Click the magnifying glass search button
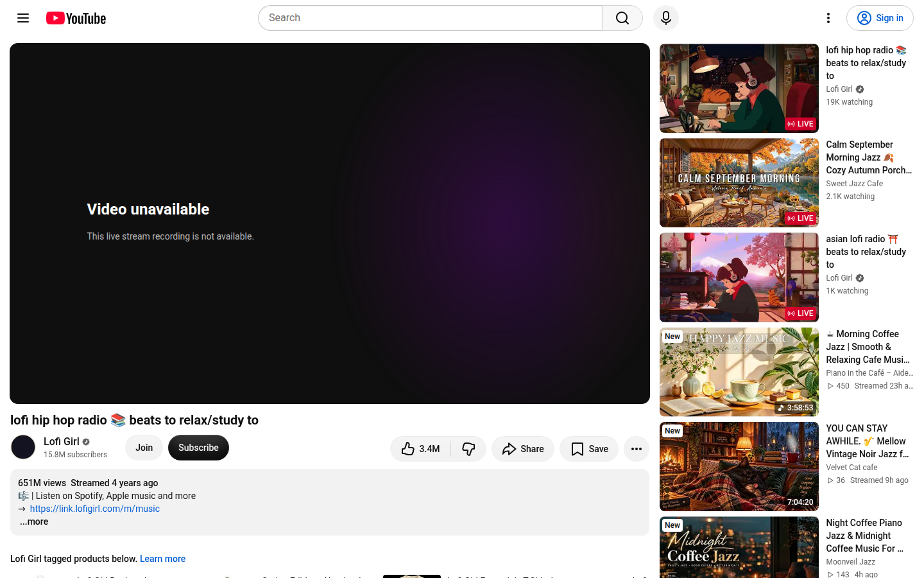 [622, 18]
